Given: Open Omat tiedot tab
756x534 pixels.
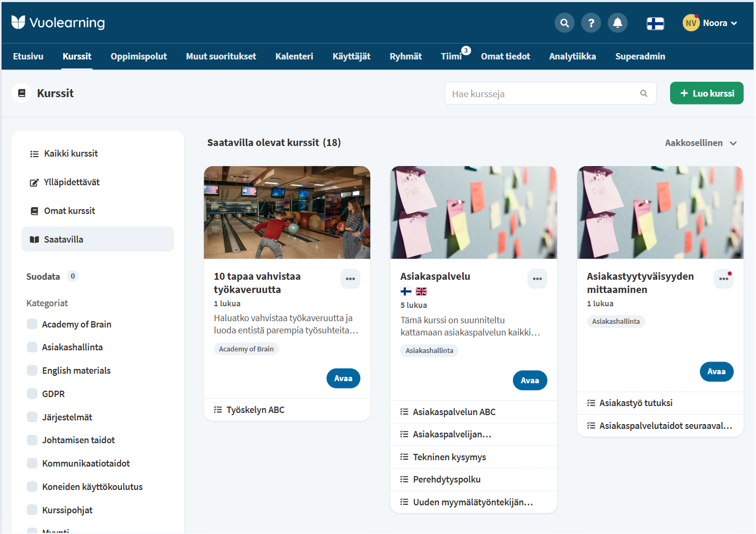Looking at the screenshot, I should point(505,56).
